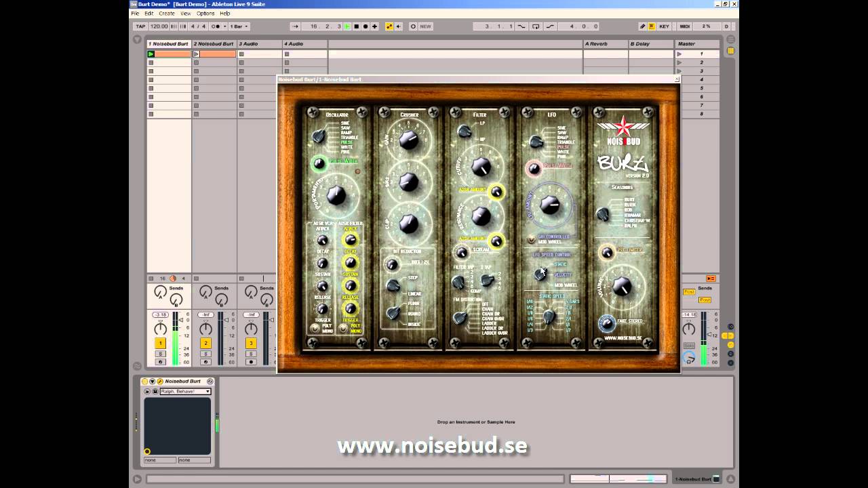Open the Ralph, Behave! preset dropdown
868x488 pixels.
185,392
